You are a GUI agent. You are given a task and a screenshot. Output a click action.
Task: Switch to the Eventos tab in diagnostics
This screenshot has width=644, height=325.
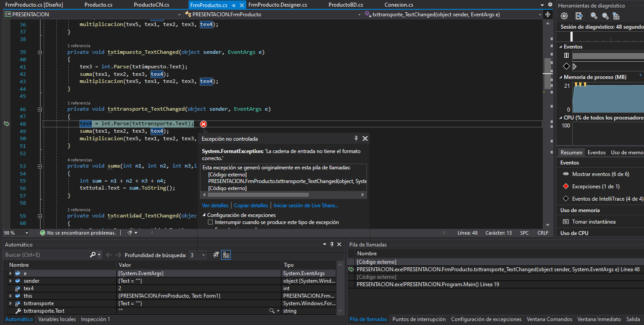point(596,153)
